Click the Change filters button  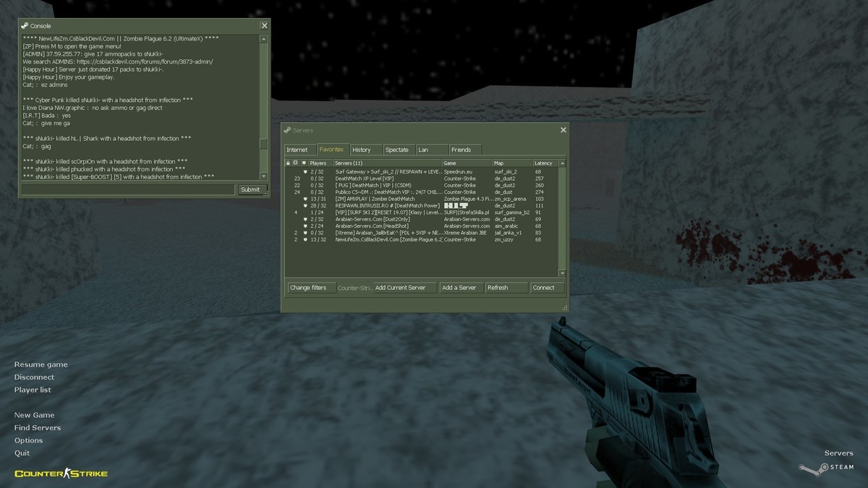tap(311, 288)
